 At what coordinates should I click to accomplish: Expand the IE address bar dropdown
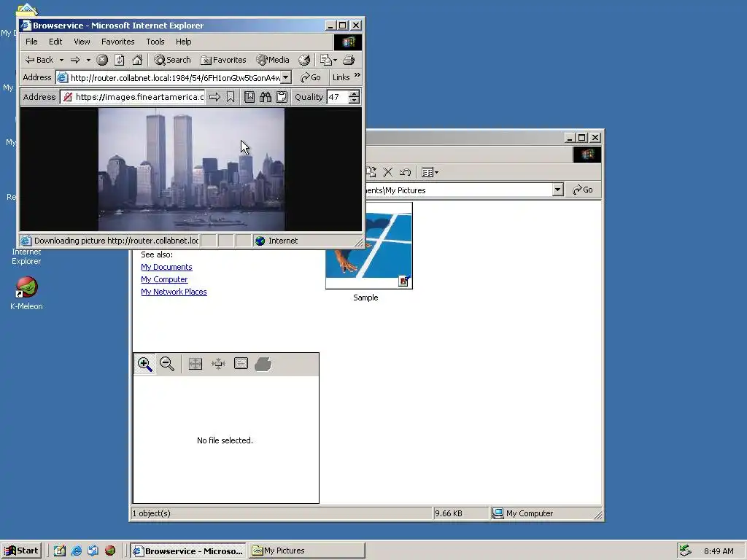click(x=285, y=77)
